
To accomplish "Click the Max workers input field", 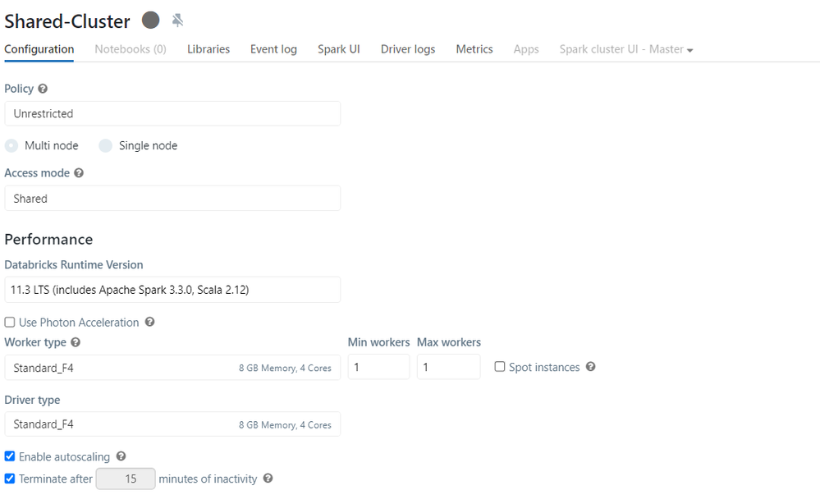I will click(x=448, y=368).
